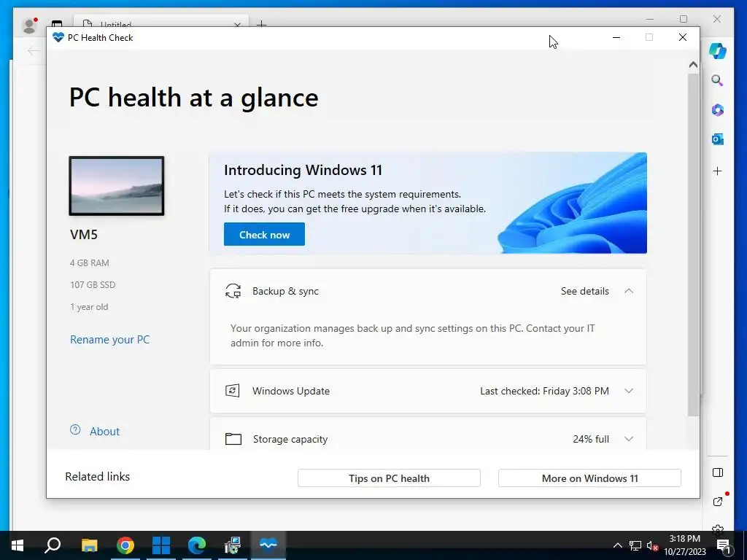The height and width of the screenshot is (560, 747).
Task: Open the Windows Start menu
Action: pyautogui.click(x=18, y=545)
